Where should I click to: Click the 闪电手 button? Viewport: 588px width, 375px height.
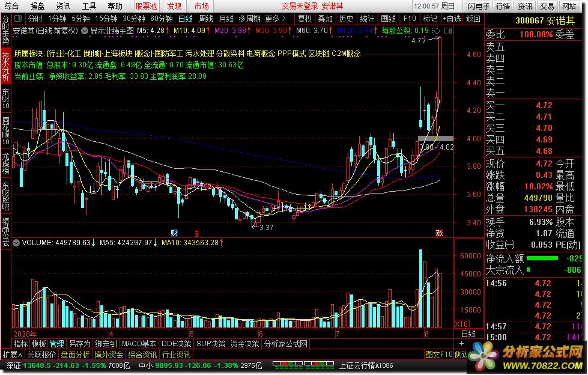click(479, 7)
